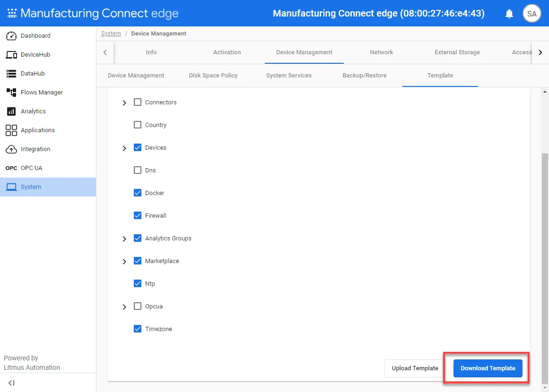This screenshot has height=392, width=549.
Task: Open the SA user avatar menu
Action: (532, 14)
